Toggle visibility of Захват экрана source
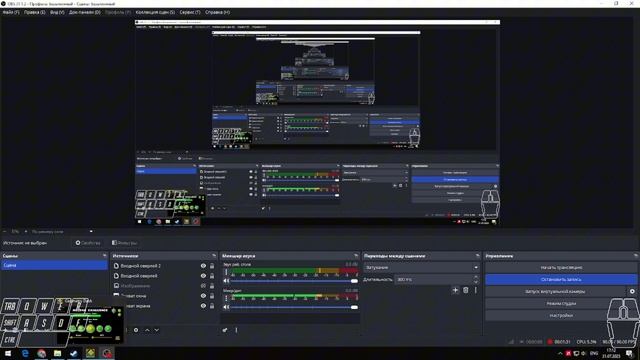This screenshot has width=640, height=360. [203, 306]
